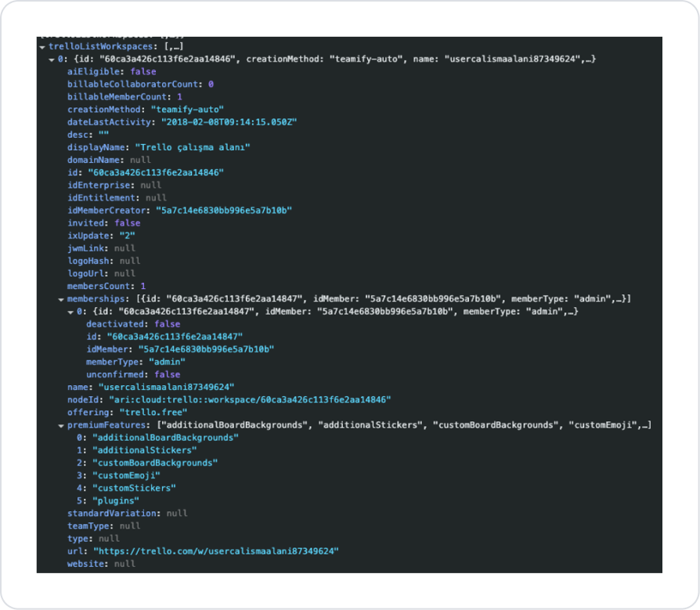Image resolution: width=700 pixels, height=610 pixels.
Task: Click the displayName "Trello çalışma alanı" value
Action: [193, 147]
